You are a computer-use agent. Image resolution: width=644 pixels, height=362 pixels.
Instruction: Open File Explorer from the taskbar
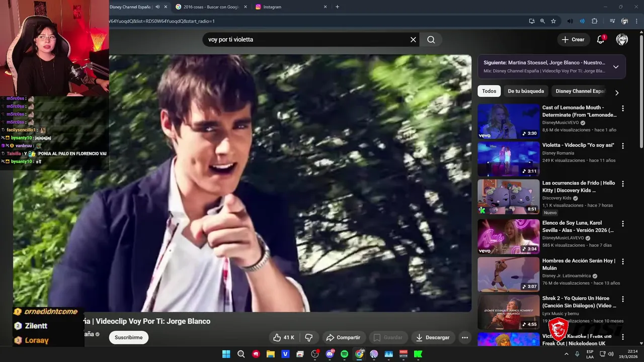[x=271, y=354]
